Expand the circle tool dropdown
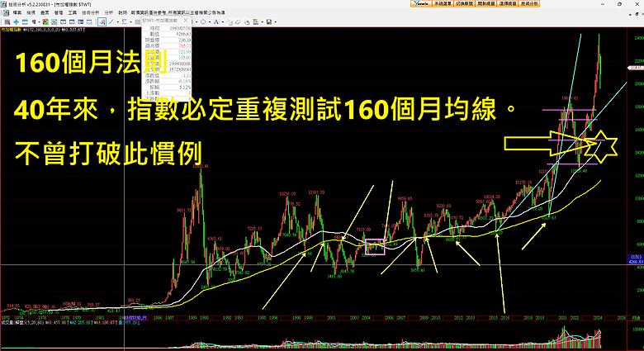The width and height of the screenshot is (644, 351). (x=210, y=21)
